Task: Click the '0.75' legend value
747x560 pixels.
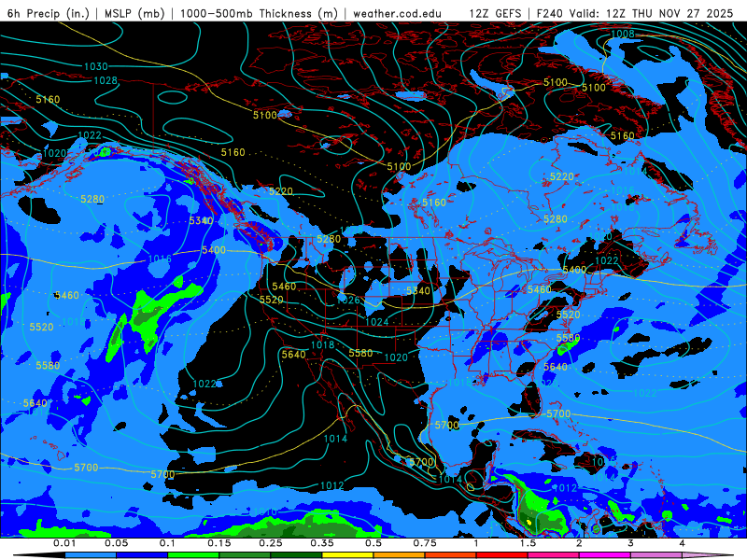Action: tap(425, 543)
